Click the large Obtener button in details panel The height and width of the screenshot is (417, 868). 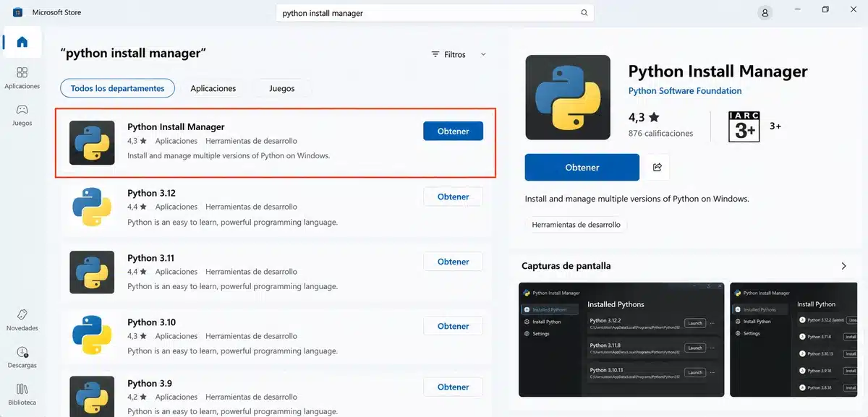582,167
